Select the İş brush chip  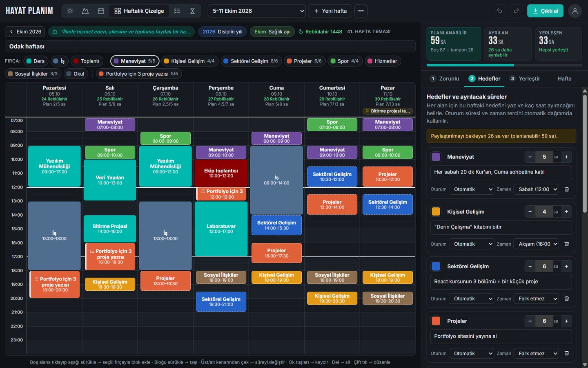point(59,61)
